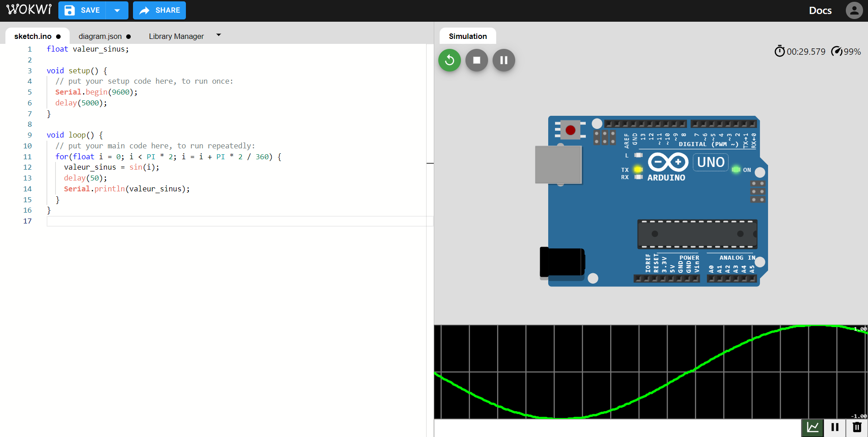Restart the simulation
The width and height of the screenshot is (868, 437).
[450, 60]
